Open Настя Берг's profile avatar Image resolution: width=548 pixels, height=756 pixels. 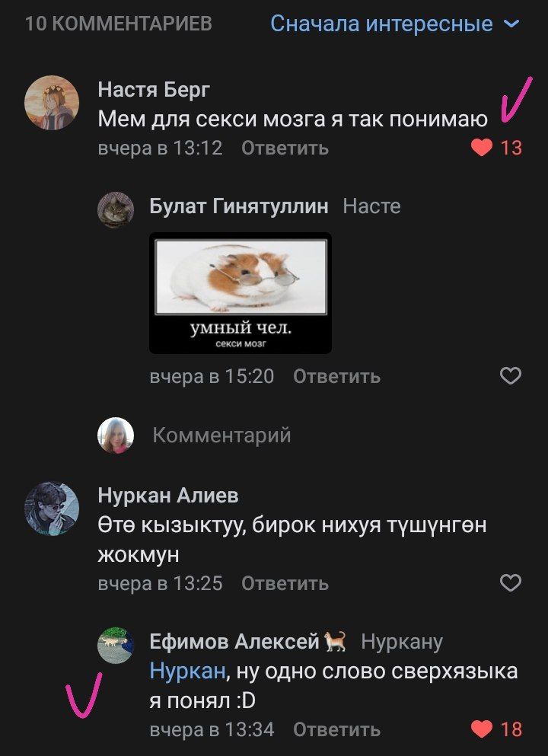pos(52,103)
